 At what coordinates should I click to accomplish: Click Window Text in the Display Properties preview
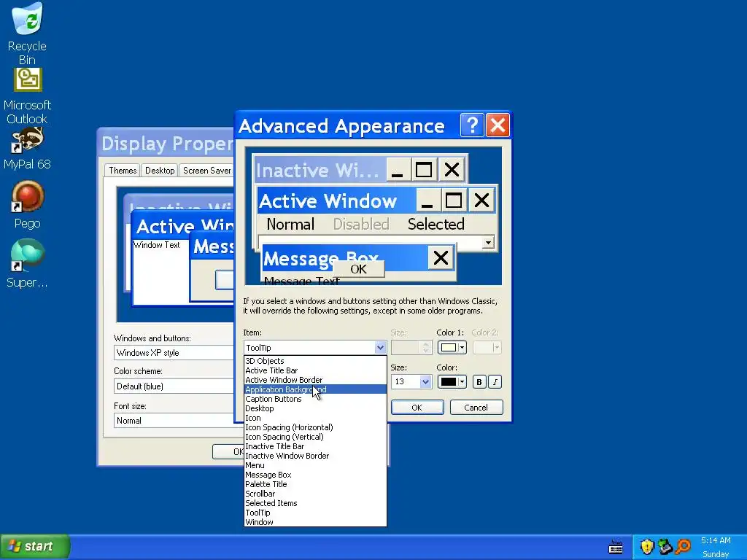(157, 245)
